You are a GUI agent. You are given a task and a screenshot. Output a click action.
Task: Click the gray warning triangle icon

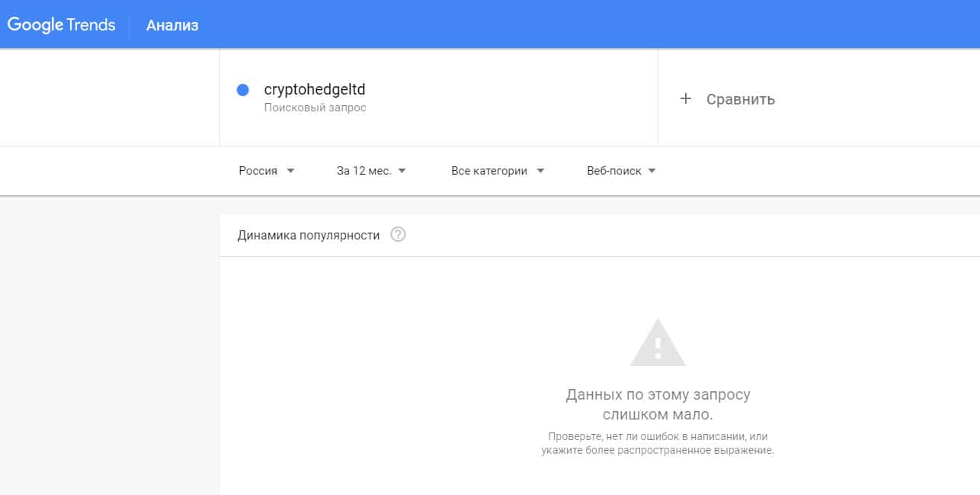658,344
